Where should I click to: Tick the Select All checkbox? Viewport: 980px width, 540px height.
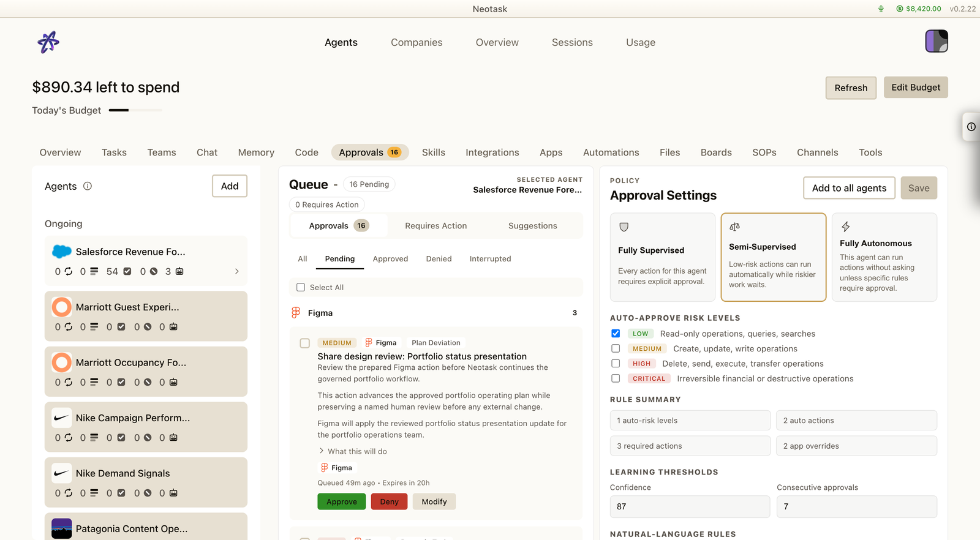pyautogui.click(x=301, y=287)
